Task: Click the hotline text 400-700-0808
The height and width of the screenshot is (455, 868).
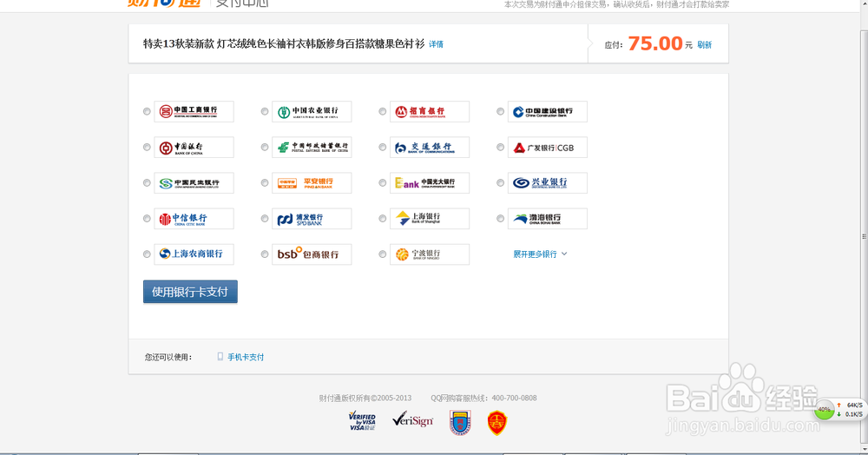Action: (x=514, y=398)
